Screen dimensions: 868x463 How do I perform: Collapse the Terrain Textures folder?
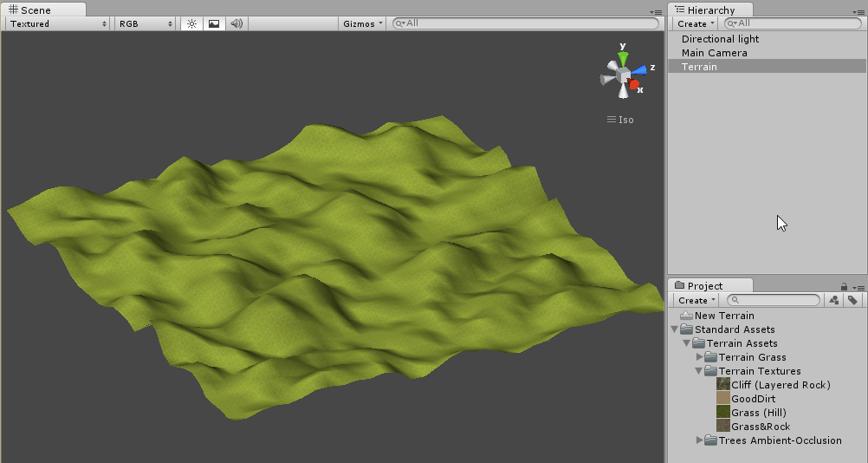tap(699, 371)
